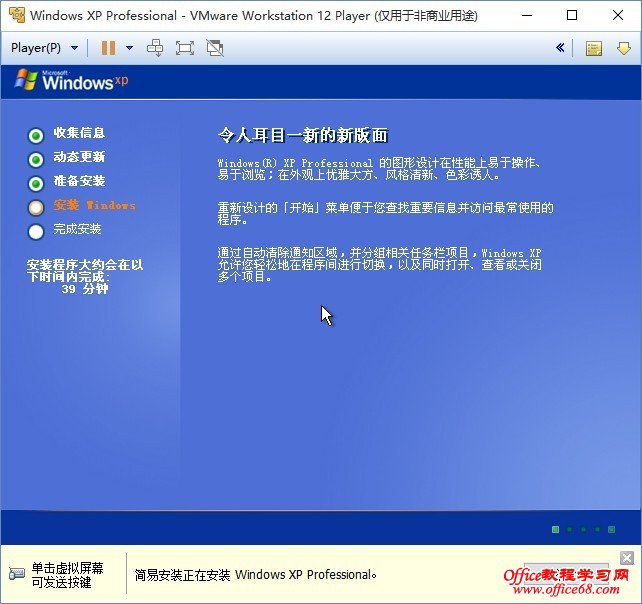Click VMware Player title bar icon

(17, 15)
